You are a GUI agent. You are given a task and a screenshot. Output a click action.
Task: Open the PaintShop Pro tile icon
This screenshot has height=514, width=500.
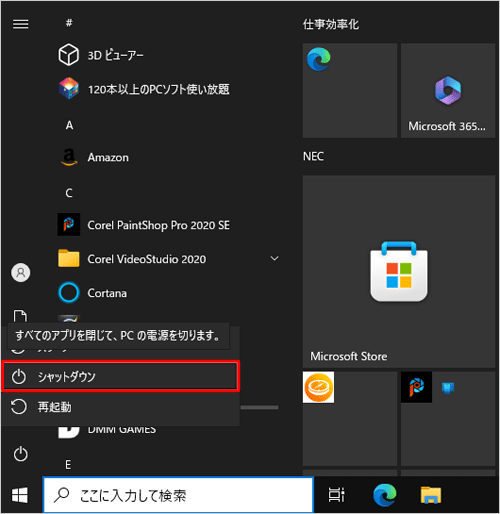coord(416,387)
